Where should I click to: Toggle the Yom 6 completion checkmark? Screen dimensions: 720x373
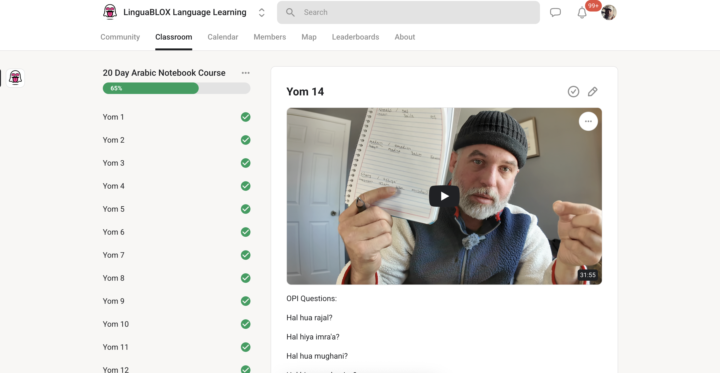[246, 232]
